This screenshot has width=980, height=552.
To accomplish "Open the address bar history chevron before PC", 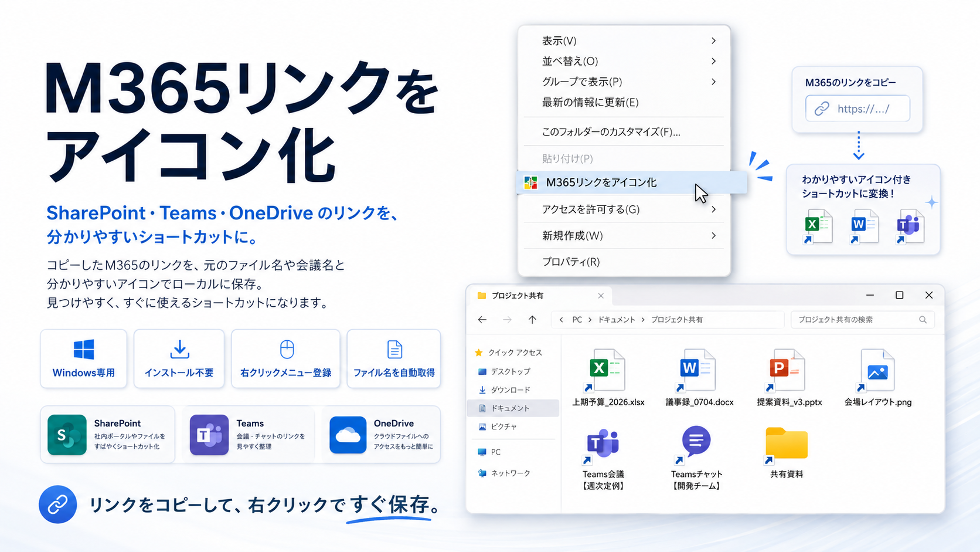I will 562,320.
